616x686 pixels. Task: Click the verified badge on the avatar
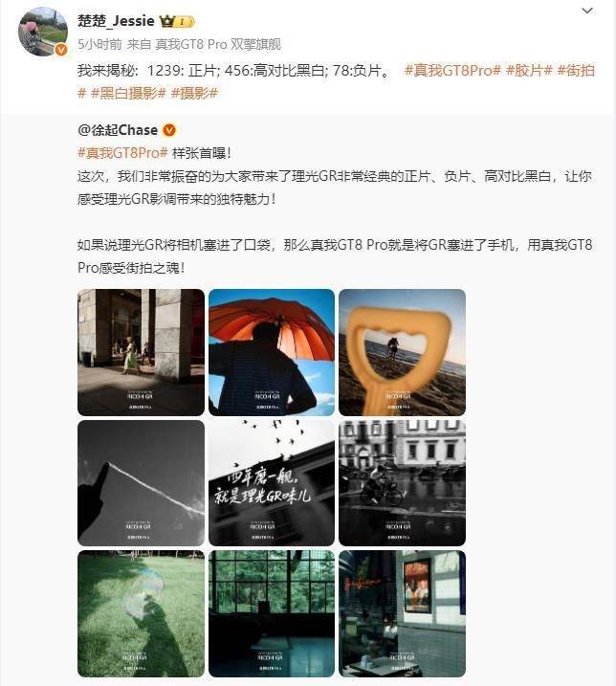tap(61, 50)
